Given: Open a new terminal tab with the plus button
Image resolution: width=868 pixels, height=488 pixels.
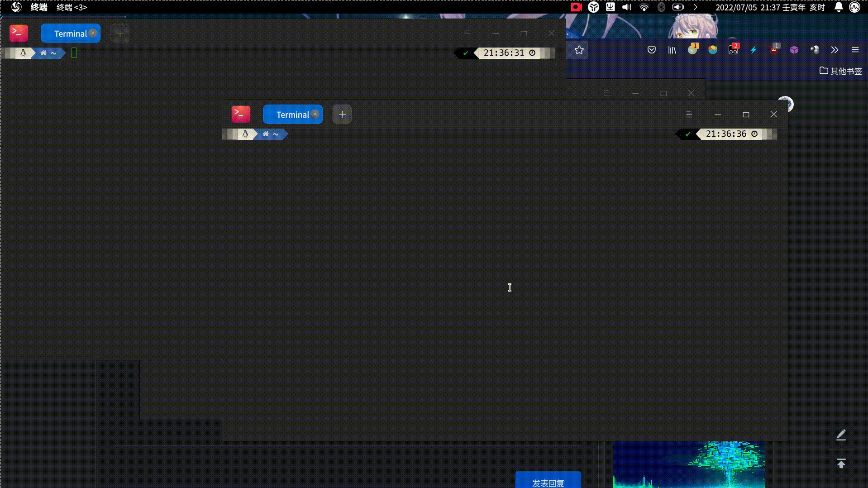Looking at the screenshot, I should 342,114.
